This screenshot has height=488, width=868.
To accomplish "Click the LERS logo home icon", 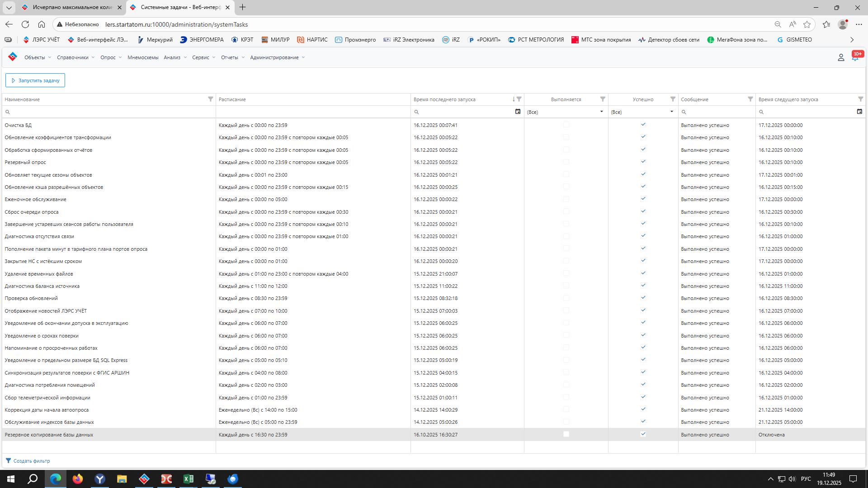I will (13, 57).
